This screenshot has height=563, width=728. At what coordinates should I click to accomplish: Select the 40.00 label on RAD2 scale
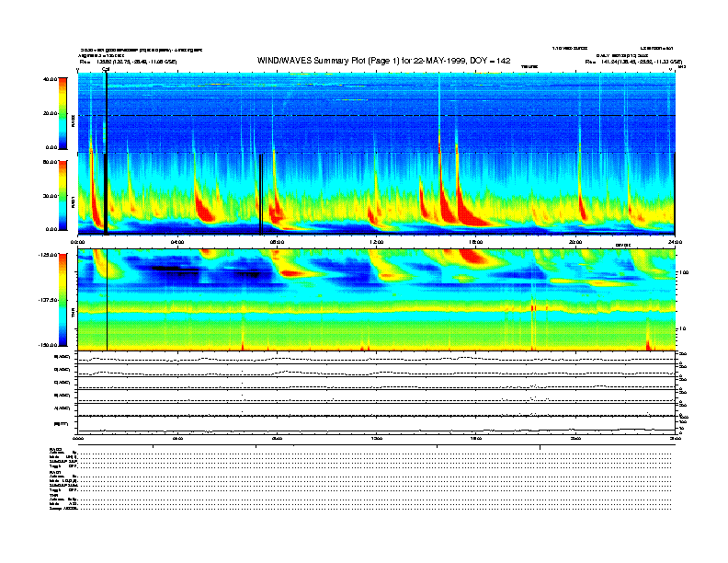51,79
